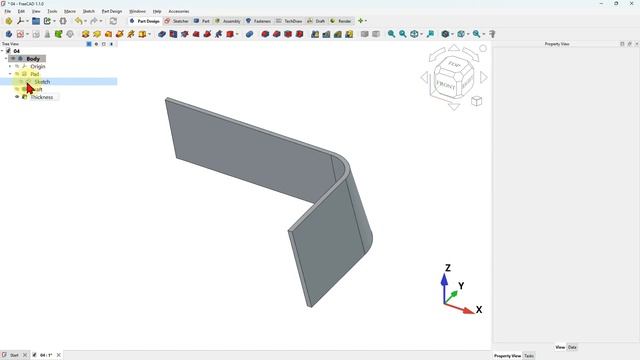The width and height of the screenshot is (640, 360).
Task: Click the Polar pattern icon
Action: [x=338, y=34]
